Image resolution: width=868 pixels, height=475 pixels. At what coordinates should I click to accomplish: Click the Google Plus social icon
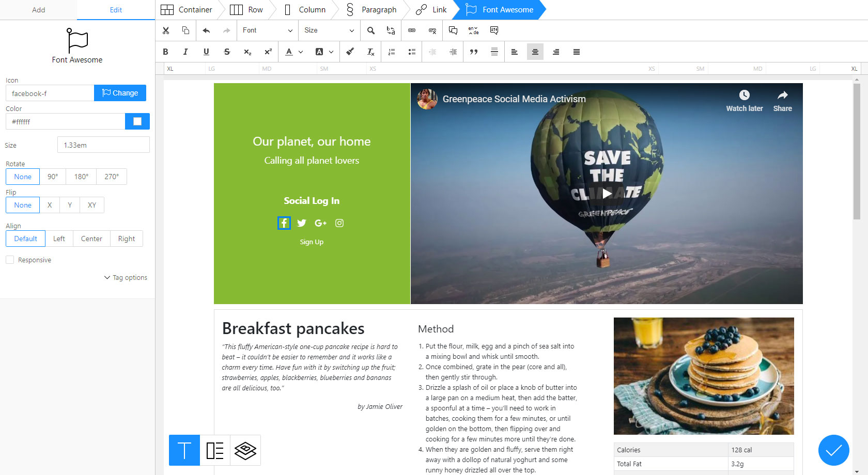pyautogui.click(x=320, y=223)
